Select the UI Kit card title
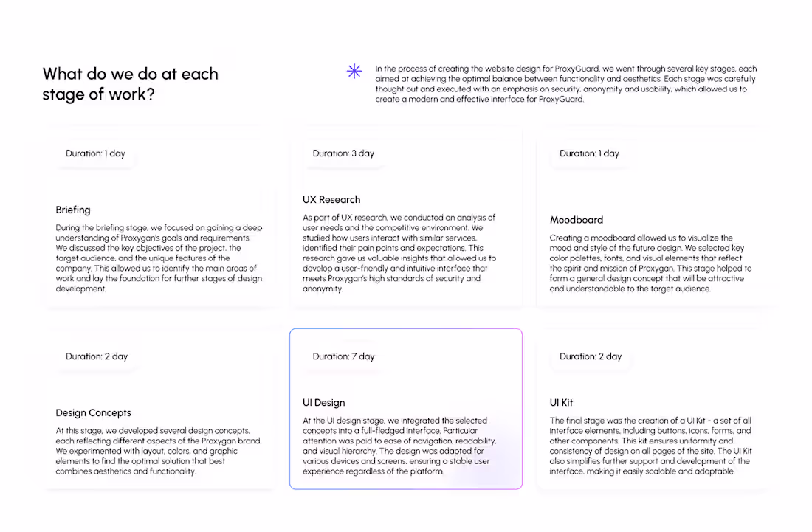Viewport: 812px width, 532px height. coord(562,403)
